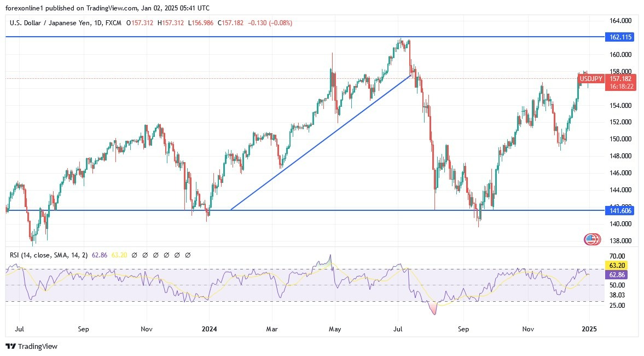This screenshot has height=356, width=644.
Task: Select the 2025 label on the time axis
Action: point(590,329)
